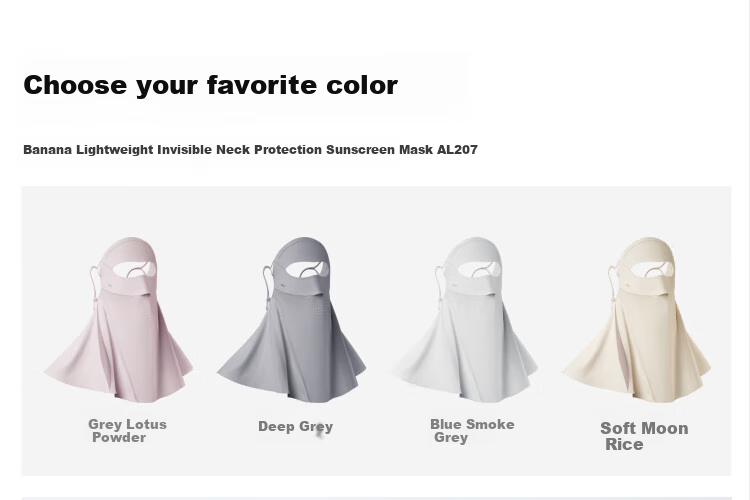Click the Banana Lightweight Sunscreen Mask AL207 title
This screenshot has height=500, width=750.
coord(250,150)
